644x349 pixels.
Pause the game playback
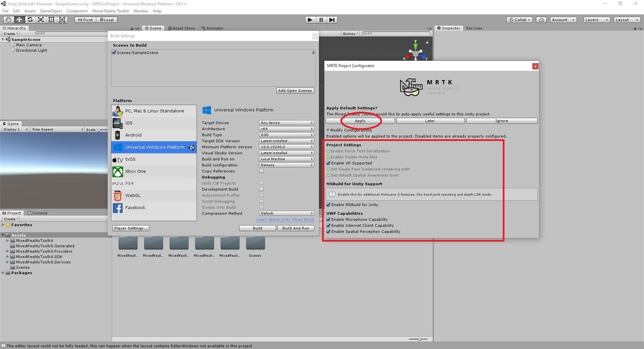point(321,20)
